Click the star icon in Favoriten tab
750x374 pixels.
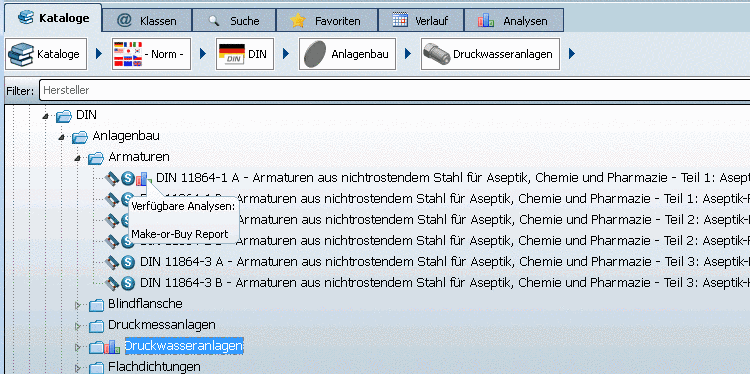click(298, 21)
